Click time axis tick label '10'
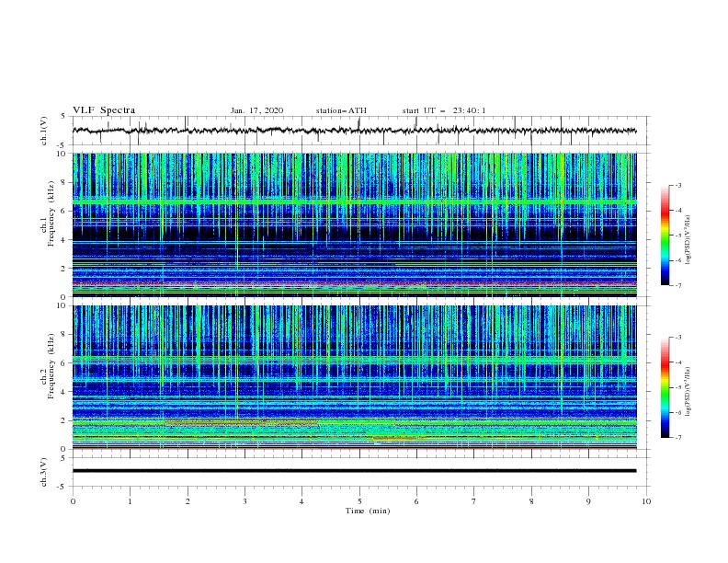 pos(646,501)
